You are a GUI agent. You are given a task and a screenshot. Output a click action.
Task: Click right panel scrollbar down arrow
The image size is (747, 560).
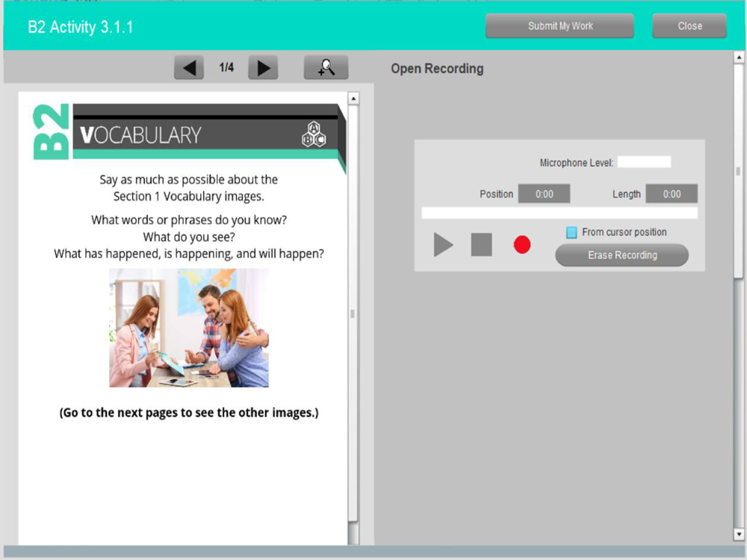point(739,534)
